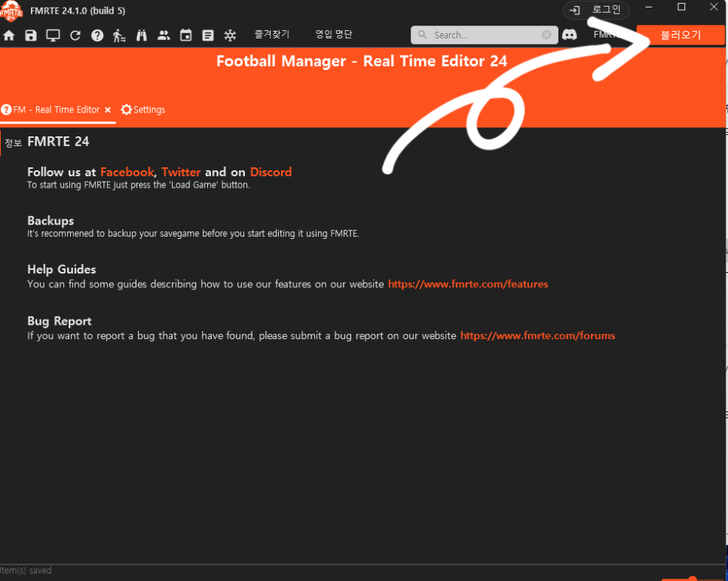This screenshot has width=728, height=581.
Task: Click the Save floppy disk icon
Action: tap(31, 35)
